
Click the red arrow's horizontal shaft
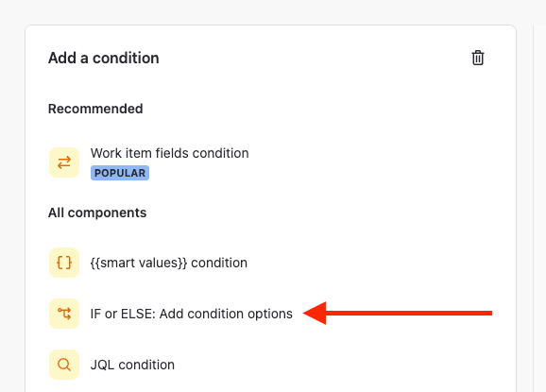coord(409,314)
